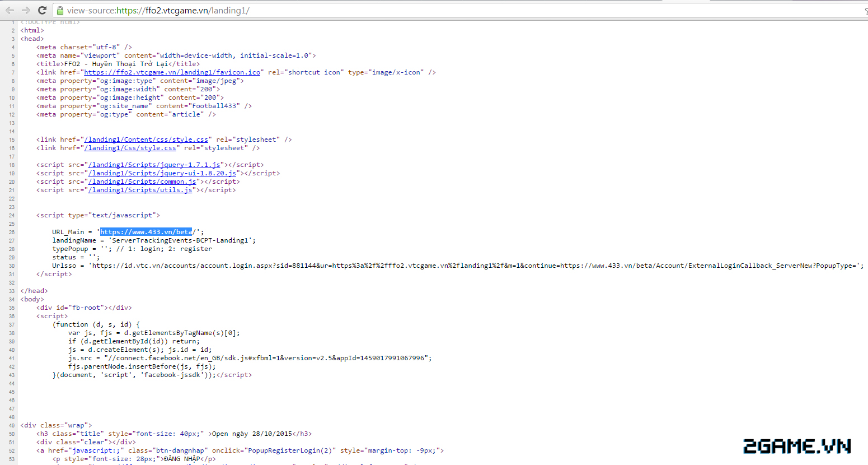Click the connect.facebook.net sdk.js source string

(x=266, y=358)
